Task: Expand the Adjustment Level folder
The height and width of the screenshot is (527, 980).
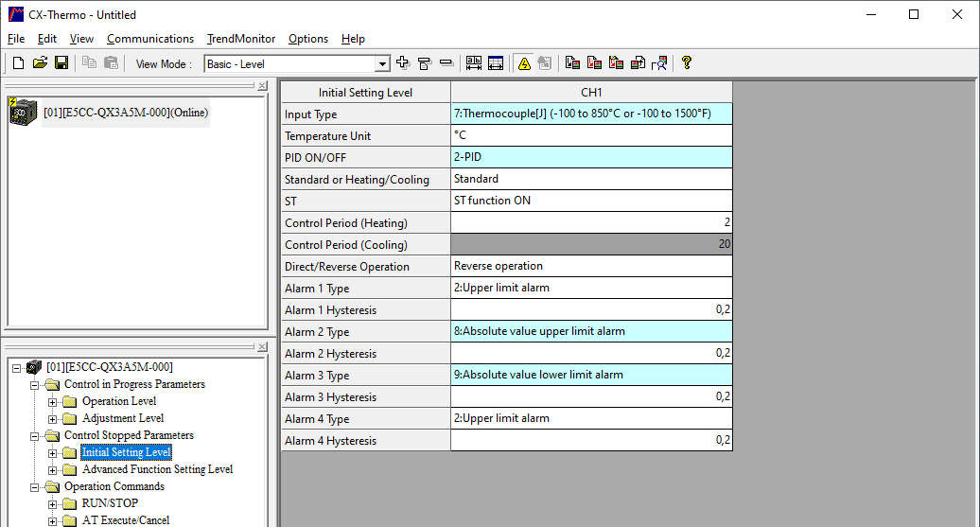Action: tap(53, 419)
